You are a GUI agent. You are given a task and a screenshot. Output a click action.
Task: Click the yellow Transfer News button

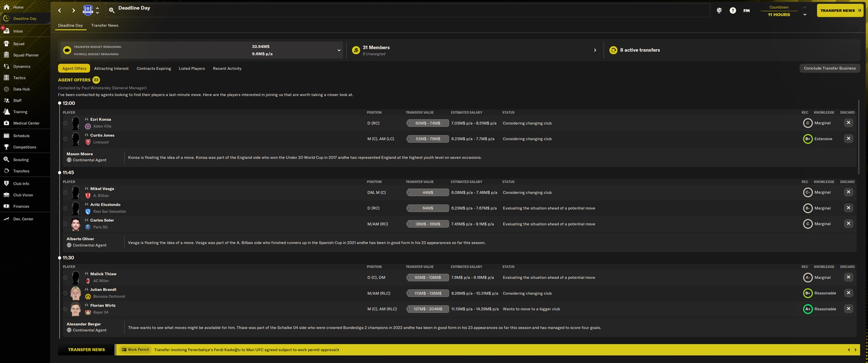[x=840, y=10]
